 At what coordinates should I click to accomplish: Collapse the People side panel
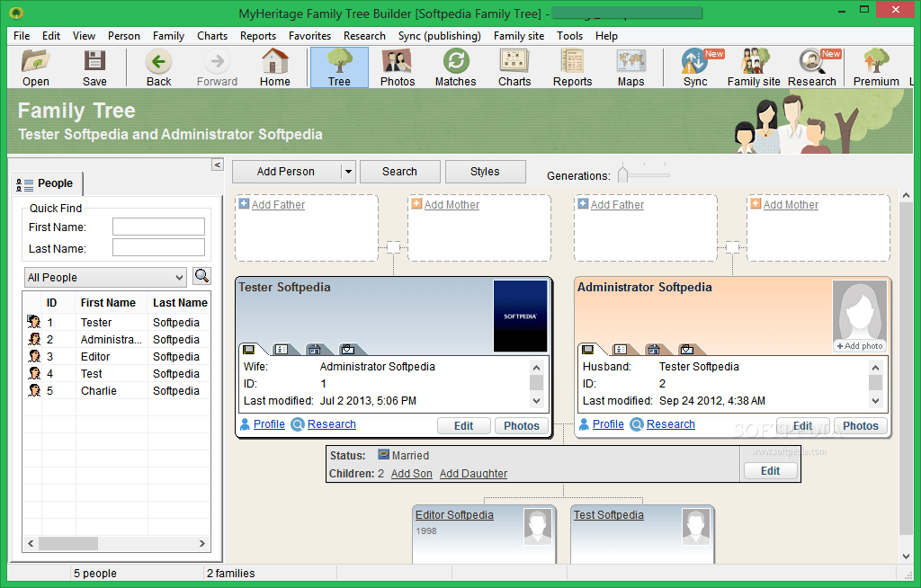point(217,165)
